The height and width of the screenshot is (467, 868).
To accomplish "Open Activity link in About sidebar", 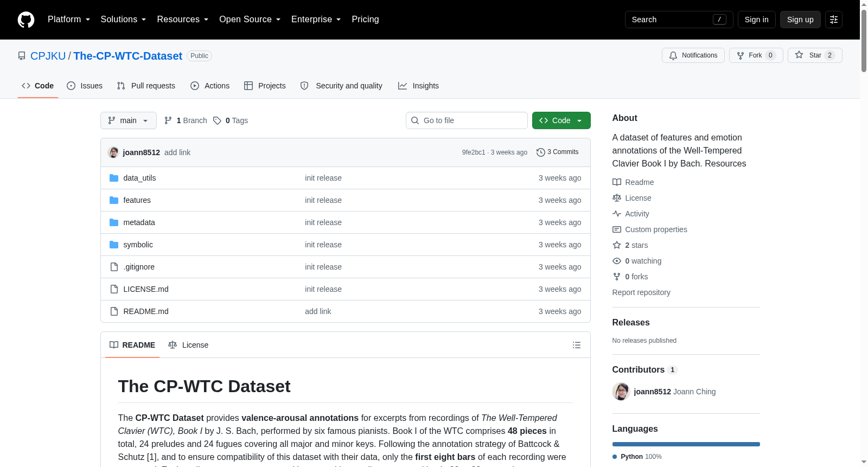I will click(631, 214).
